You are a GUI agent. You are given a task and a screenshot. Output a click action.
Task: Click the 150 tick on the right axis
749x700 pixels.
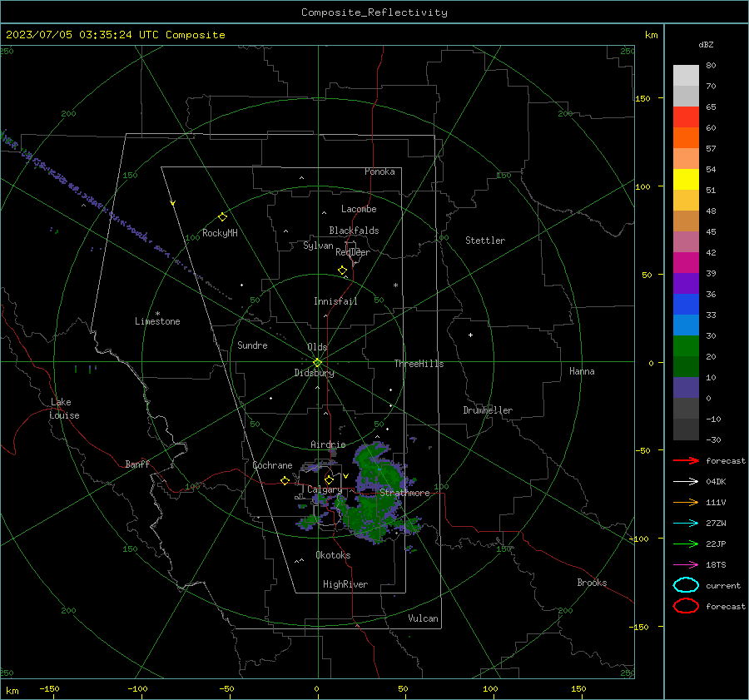(642, 98)
